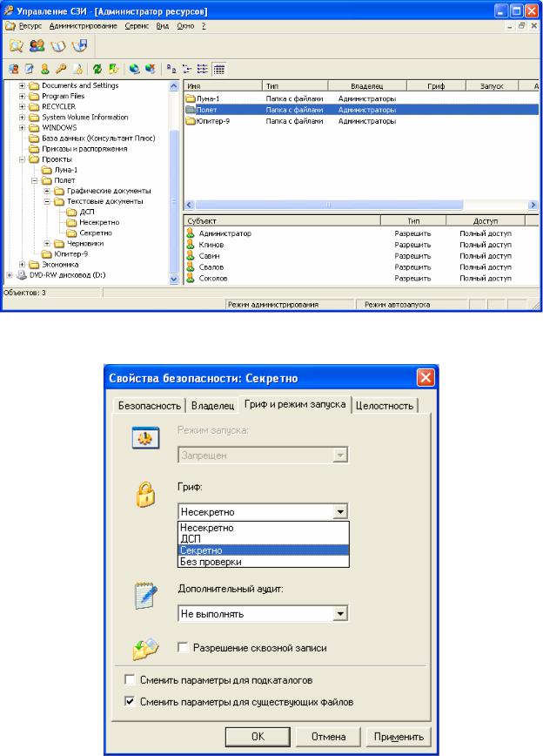Click the DVD-RW drive icon in tree

point(22,275)
